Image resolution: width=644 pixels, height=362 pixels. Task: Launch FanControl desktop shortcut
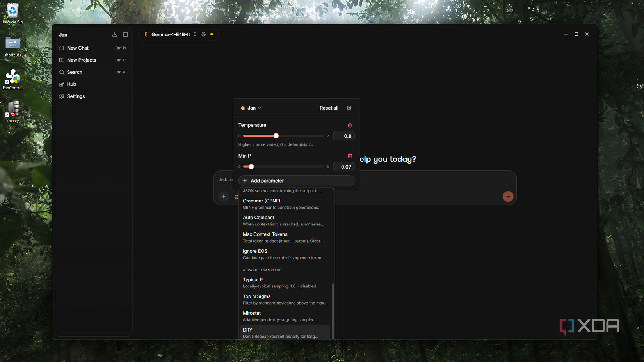(12, 80)
